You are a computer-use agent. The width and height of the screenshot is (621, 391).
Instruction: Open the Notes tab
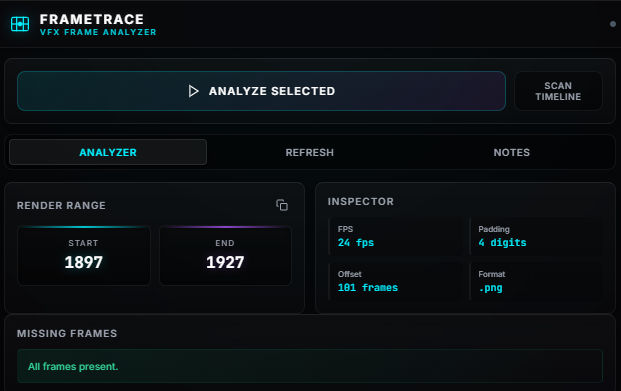(x=511, y=152)
